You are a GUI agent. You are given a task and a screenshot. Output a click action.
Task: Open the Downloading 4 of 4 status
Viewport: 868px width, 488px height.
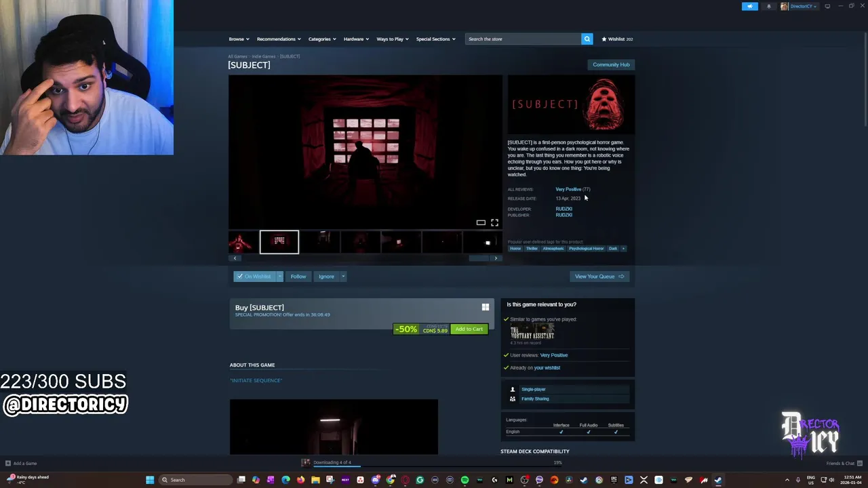(x=332, y=463)
